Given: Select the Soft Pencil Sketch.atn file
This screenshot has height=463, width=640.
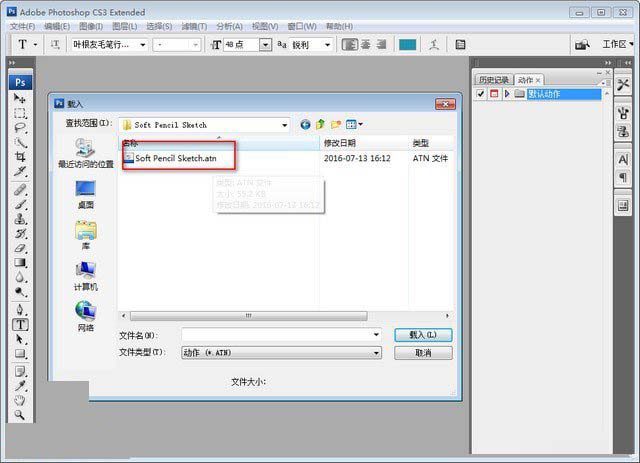Looking at the screenshot, I should 176,158.
